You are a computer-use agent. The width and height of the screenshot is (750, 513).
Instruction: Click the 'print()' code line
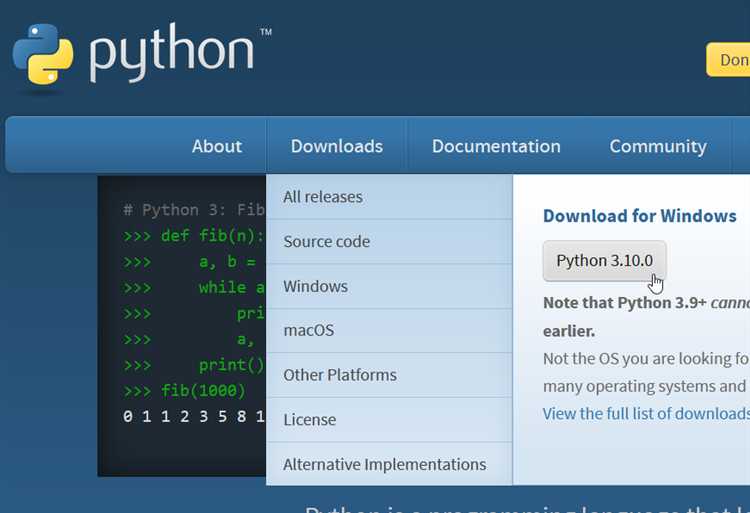click(x=194, y=365)
